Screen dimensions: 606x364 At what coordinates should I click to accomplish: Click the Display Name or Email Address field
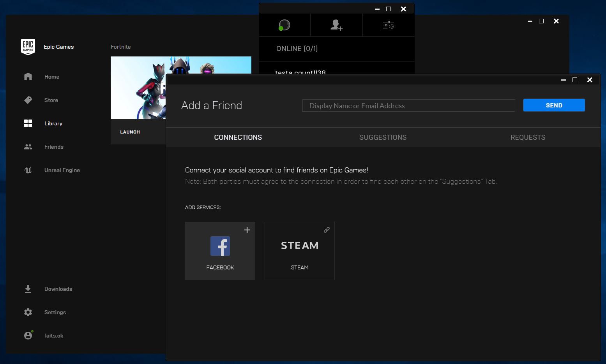[409, 106]
